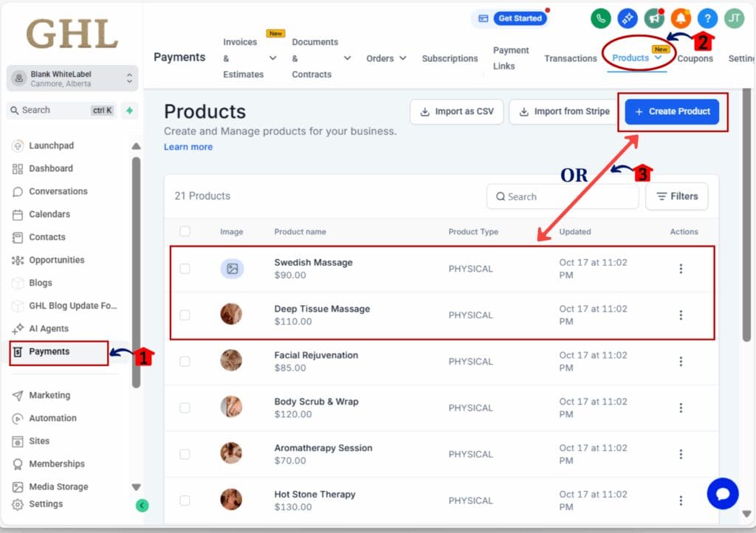
Task: Open the Transactions tab
Action: coord(570,58)
